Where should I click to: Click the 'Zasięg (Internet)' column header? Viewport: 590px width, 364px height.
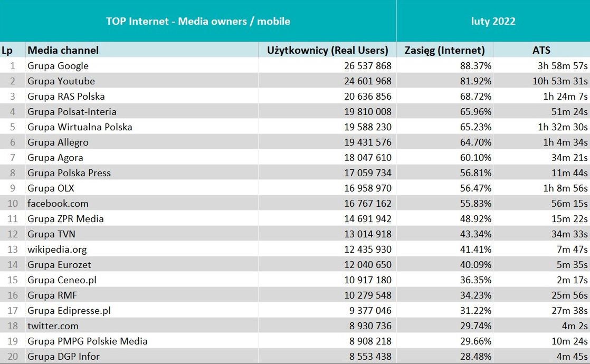pos(444,50)
